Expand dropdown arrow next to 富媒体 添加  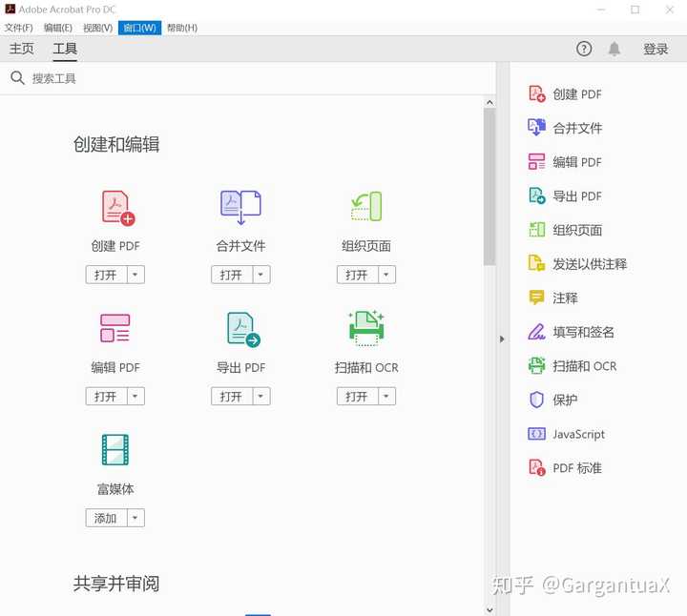[x=135, y=518]
